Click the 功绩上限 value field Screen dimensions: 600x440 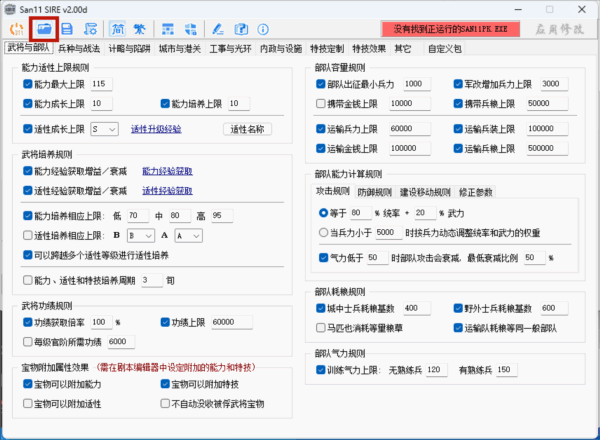(x=235, y=322)
